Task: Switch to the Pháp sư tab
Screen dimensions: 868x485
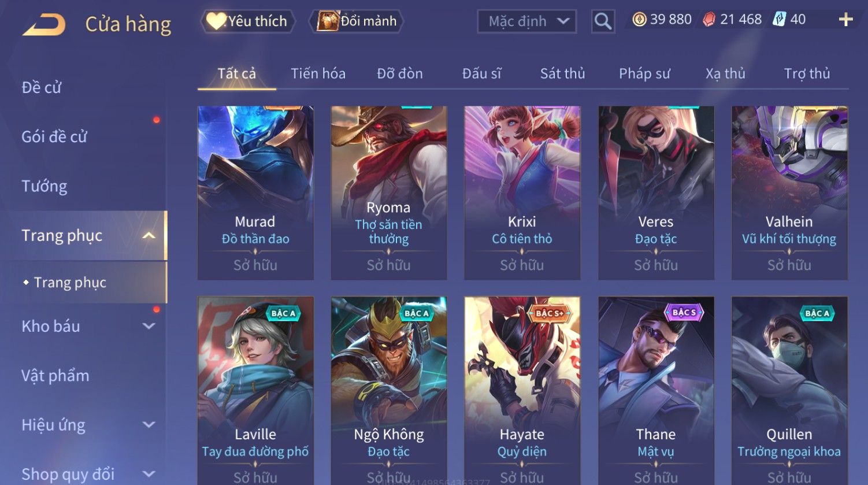Action: pyautogui.click(x=644, y=73)
